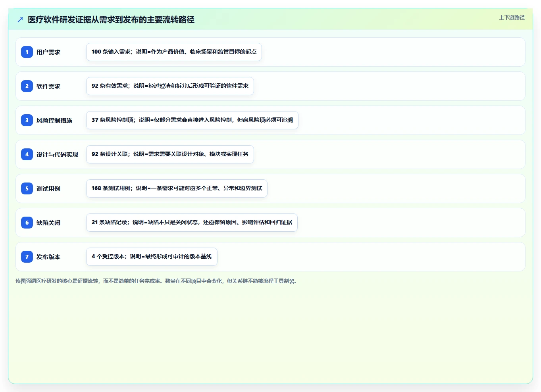Image resolution: width=541 pixels, height=392 pixels.
Task: Click the 92 条有效需求 description box
Action: point(170,86)
